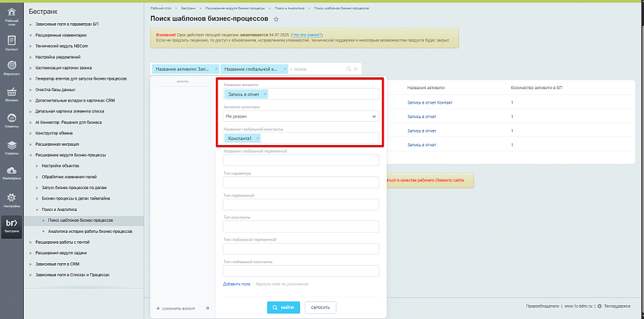644x319 pixels.
Task: Open the Магазин basket icon
Action: (11, 93)
